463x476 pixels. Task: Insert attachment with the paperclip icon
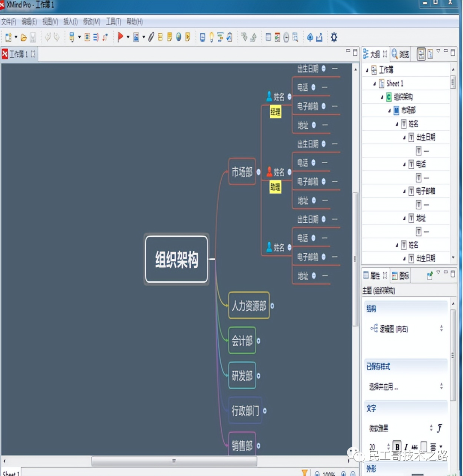tap(151, 37)
